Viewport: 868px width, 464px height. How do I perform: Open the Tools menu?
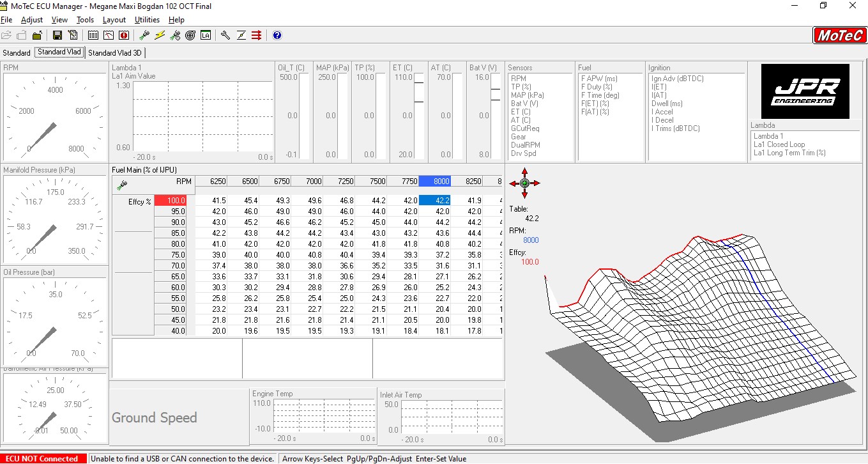(85, 20)
